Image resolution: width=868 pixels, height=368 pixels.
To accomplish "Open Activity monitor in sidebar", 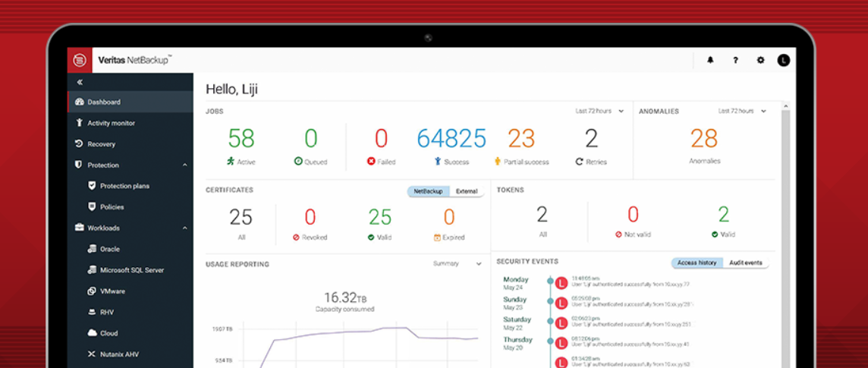I will 111,123.
